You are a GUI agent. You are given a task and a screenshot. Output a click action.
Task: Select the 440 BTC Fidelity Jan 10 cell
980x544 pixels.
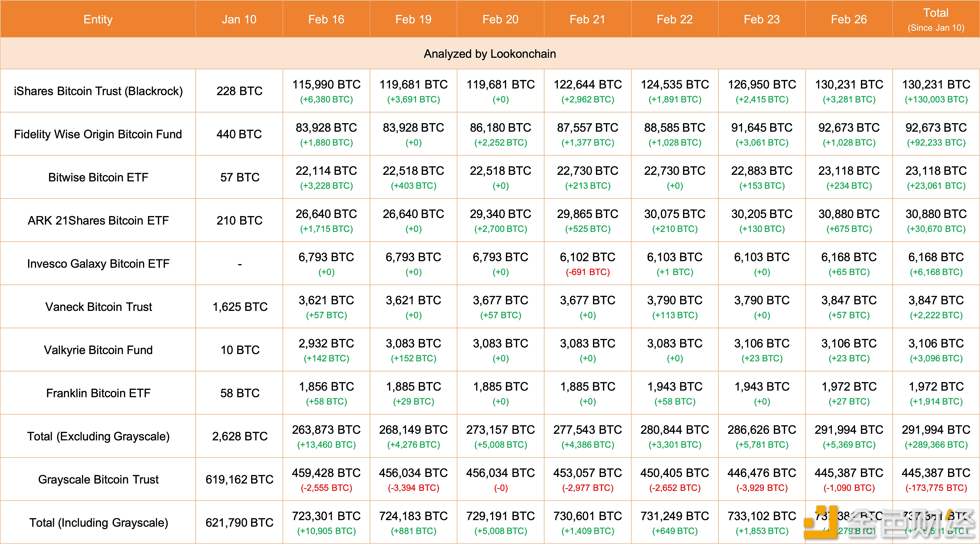coord(239,134)
